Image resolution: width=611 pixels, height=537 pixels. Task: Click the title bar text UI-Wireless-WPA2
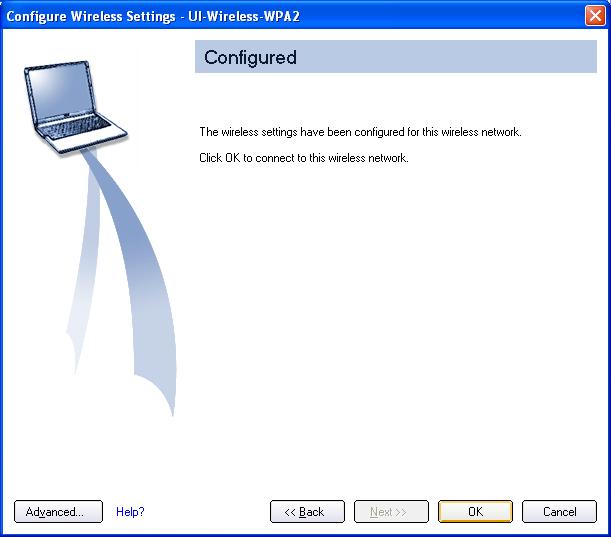point(244,16)
